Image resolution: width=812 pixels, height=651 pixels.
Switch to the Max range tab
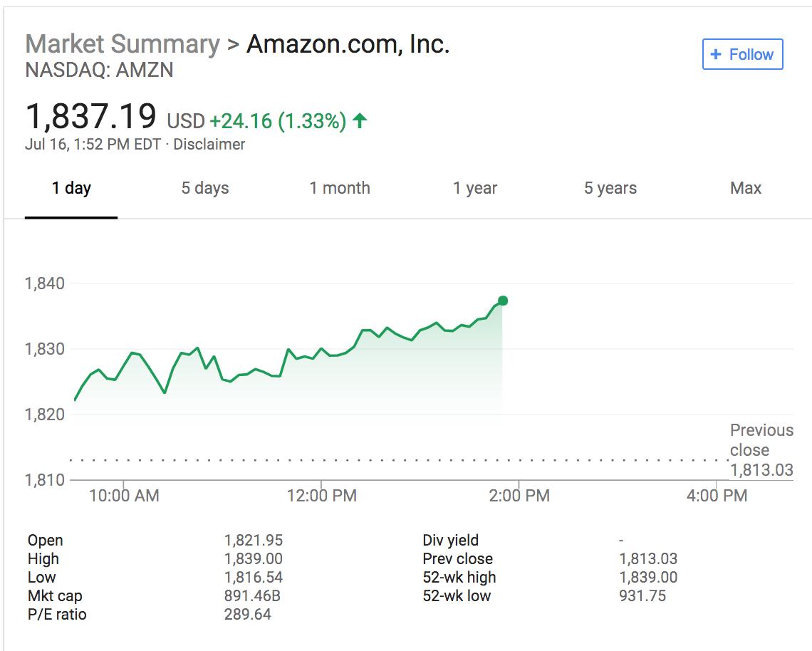click(746, 188)
